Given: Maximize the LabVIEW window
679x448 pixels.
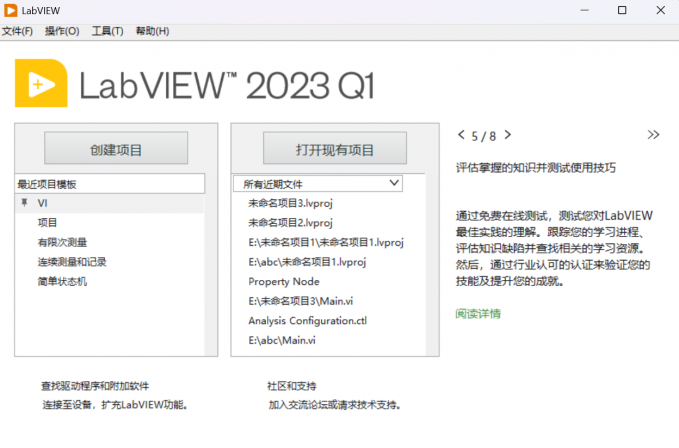Looking at the screenshot, I should (x=622, y=10).
